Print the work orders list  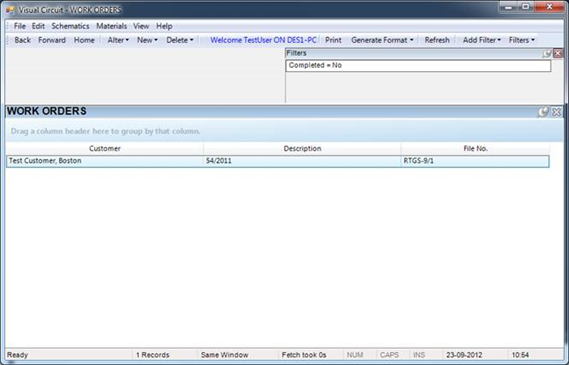333,40
